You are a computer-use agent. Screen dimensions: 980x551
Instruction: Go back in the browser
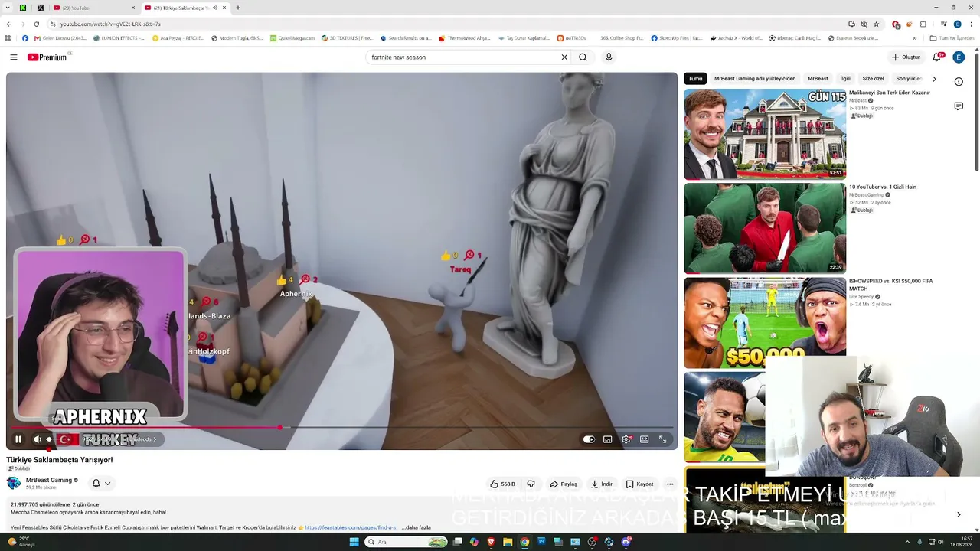coord(8,24)
